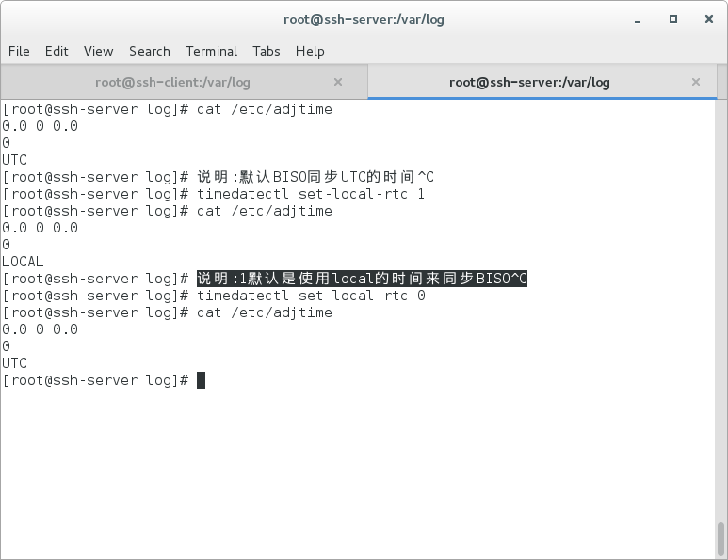Click the terminal cursor at the last prompt

pos(201,380)
